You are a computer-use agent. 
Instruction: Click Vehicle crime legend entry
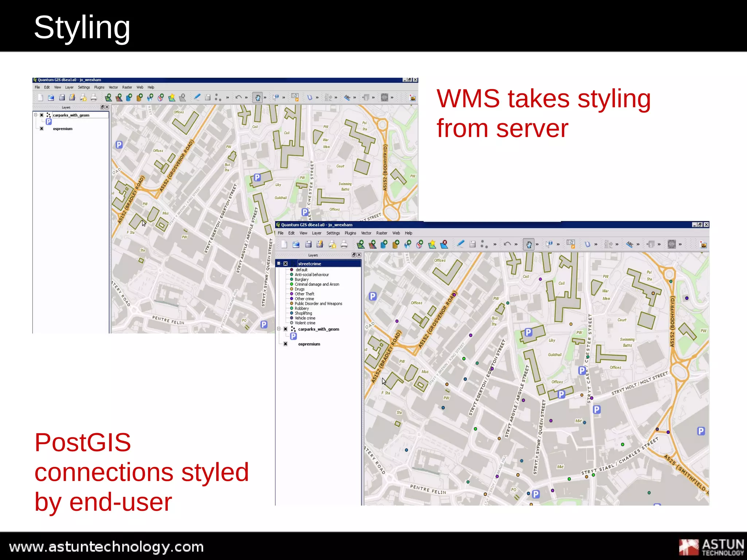click(305, 318)
